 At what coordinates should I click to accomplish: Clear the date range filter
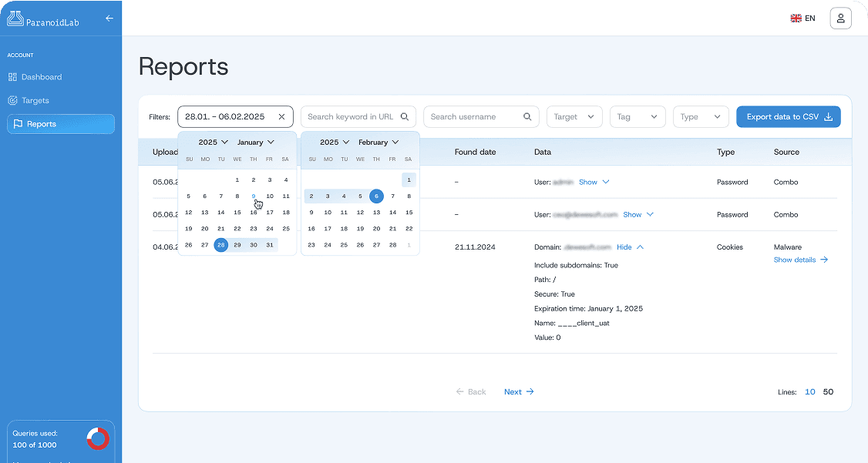point(281,117)
